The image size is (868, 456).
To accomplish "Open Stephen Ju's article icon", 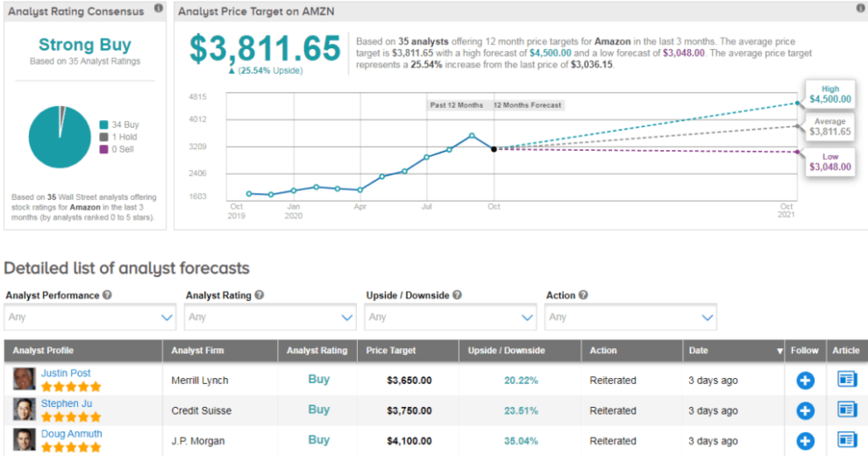I will (x=847, y=410).
